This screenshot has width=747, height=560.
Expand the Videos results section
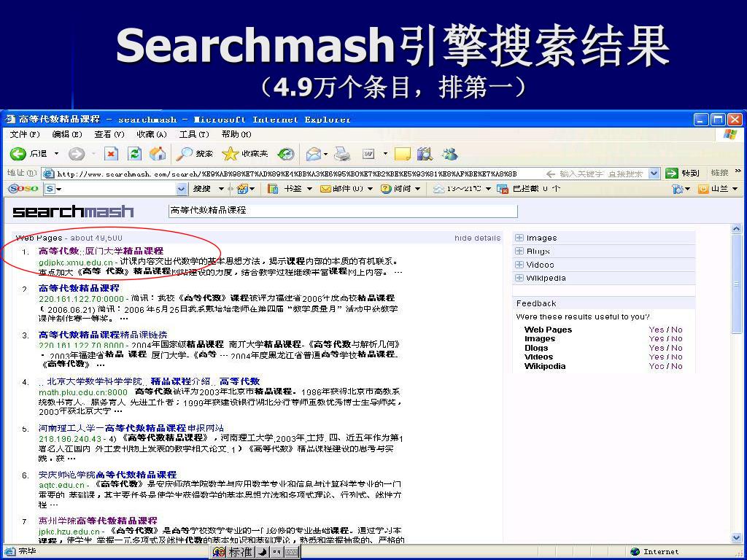point(519,264)
